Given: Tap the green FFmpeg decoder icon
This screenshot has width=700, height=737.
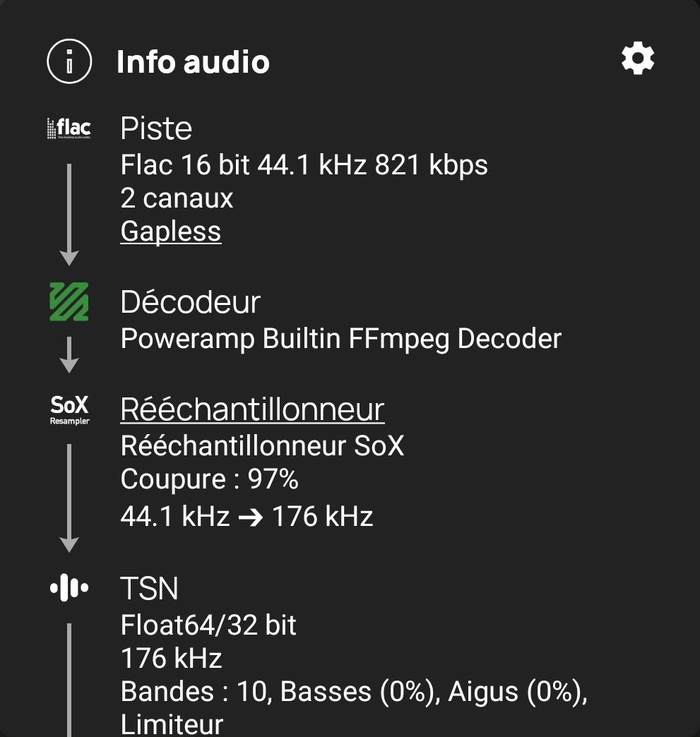Looking at the screenshot, I should pos(69,301).
